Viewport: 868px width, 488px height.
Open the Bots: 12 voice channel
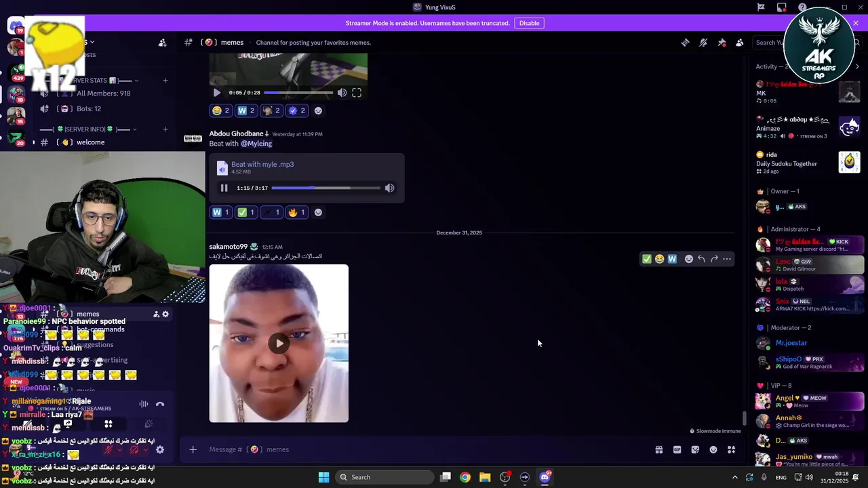point(89,108)
